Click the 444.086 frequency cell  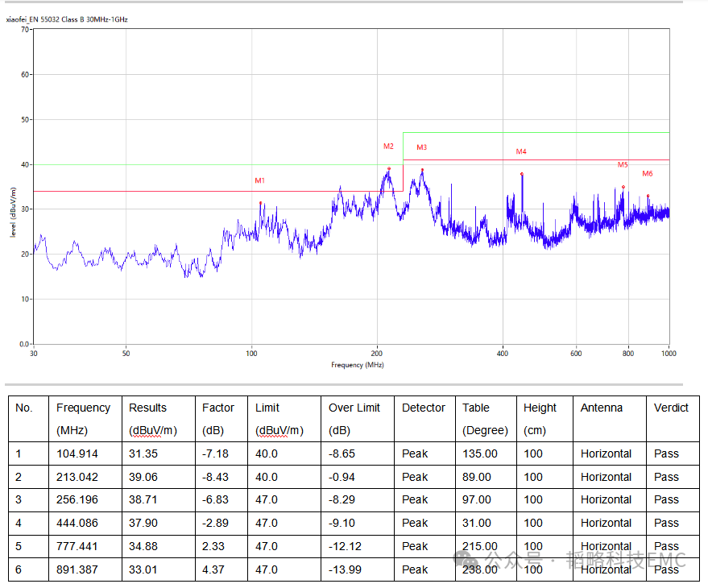77,523
